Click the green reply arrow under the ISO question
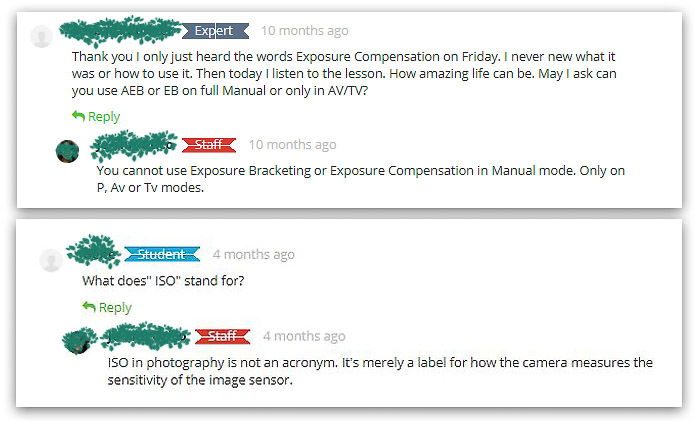The width and height of the screenshot is (700, 421). [x=89, y=307]
